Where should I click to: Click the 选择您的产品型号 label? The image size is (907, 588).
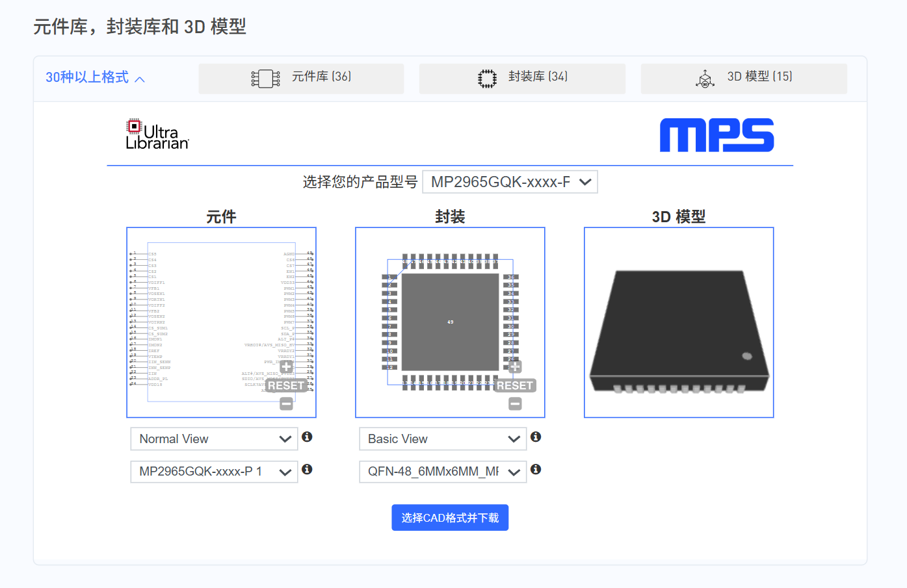[360, 182]
